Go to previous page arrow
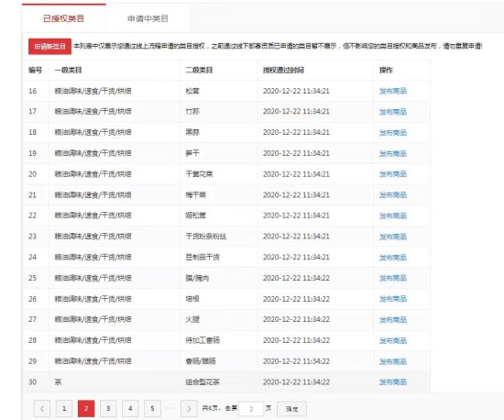The image size is (504, 420). point(42,409)
